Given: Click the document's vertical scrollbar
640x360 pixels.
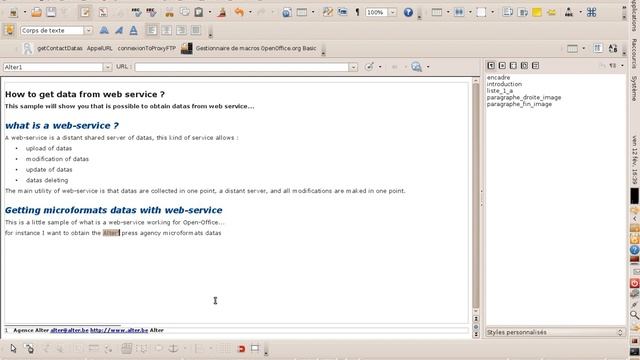Looking at the screenshot, I should point(476,196).
